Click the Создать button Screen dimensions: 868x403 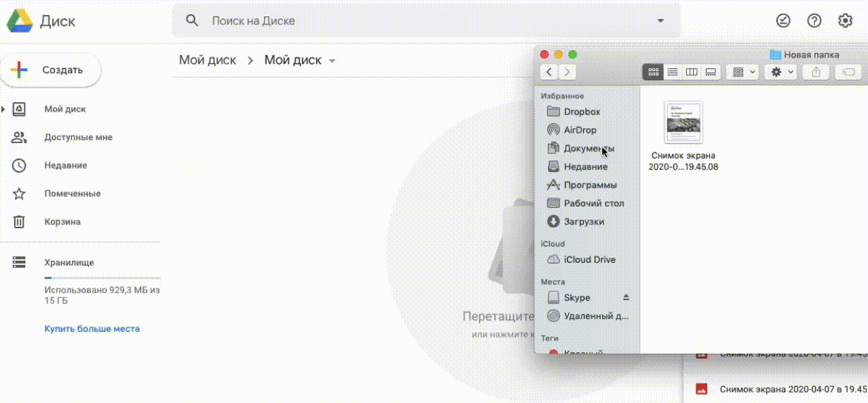(x=51, y=70)
